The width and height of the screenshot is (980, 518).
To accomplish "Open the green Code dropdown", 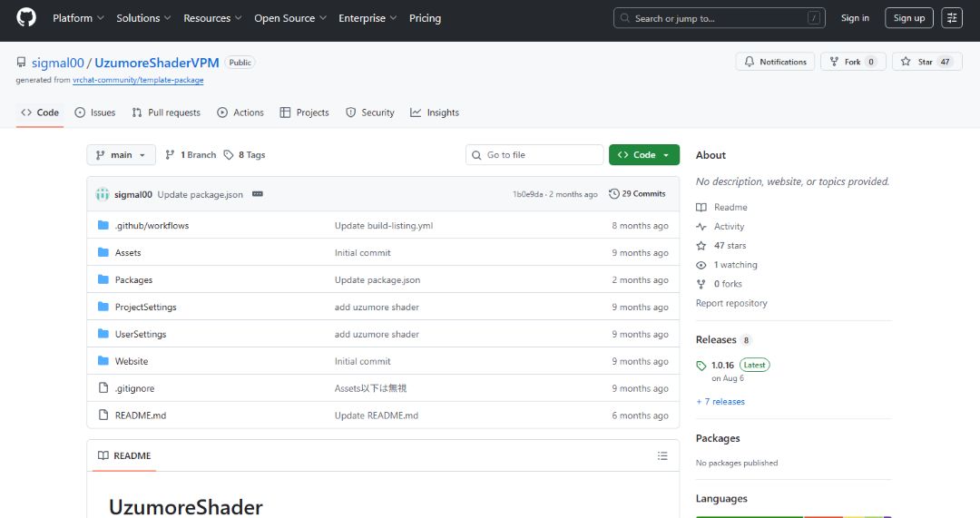I will tap(643, 155).
